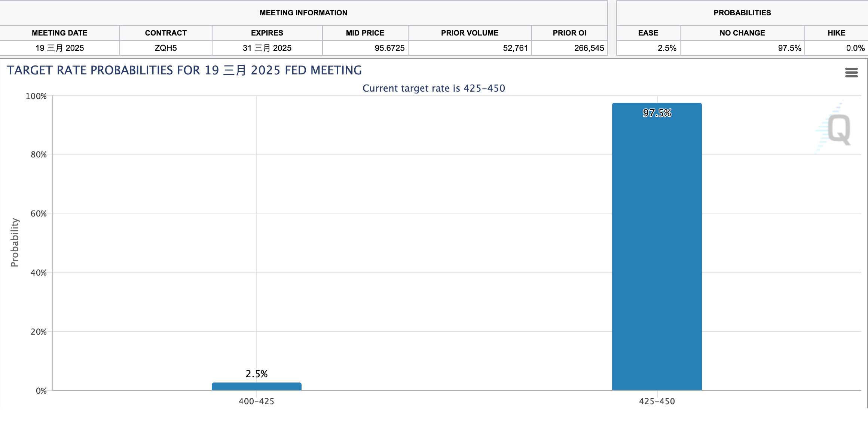Click the EXPIRES column header
Viewport: 868px width, 430px height.
[267, 33]
